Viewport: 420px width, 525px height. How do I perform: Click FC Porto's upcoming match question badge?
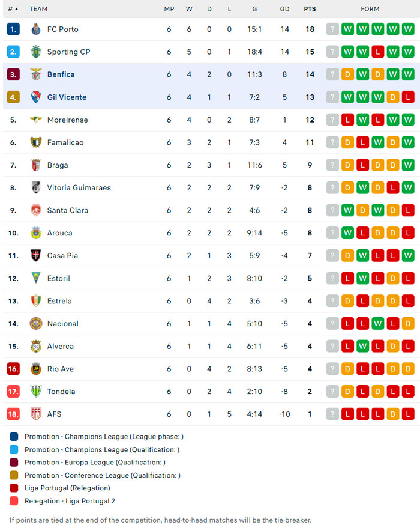(x=332, y=29)
